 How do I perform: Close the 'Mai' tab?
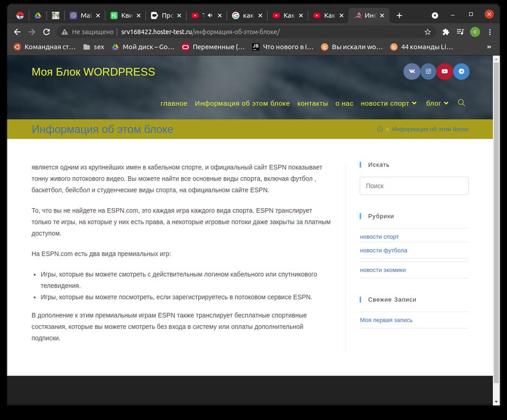[x=98, y=16]
